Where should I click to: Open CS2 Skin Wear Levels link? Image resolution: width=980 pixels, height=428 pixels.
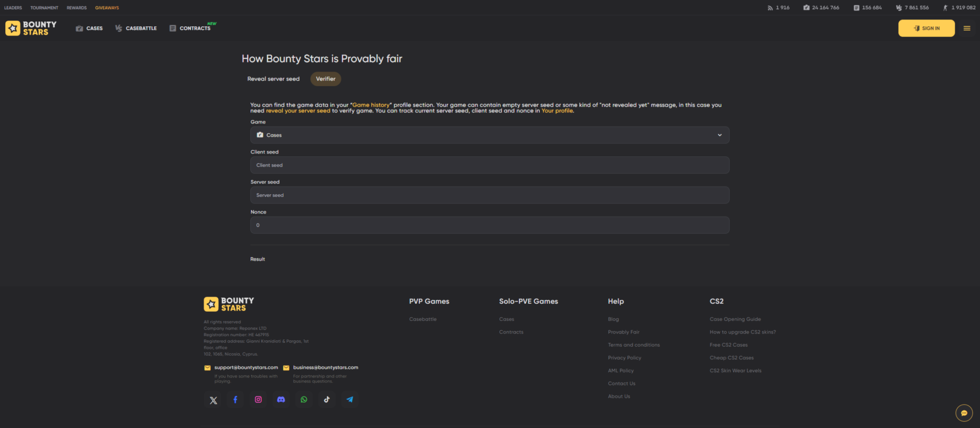[735, 371]
